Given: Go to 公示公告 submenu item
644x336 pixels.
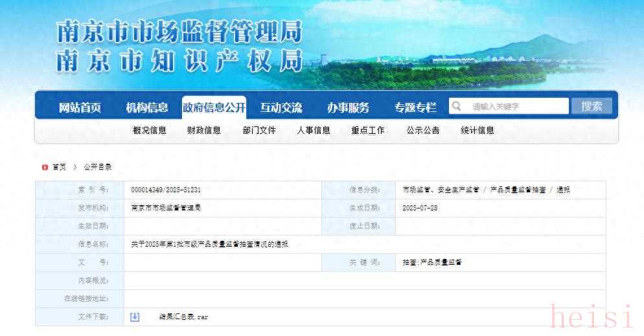Looking at the screenshot, I should click(x=423, y=130).
